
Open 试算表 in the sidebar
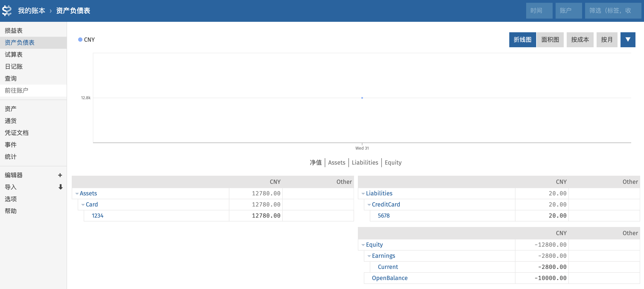[x=33, y=55]
